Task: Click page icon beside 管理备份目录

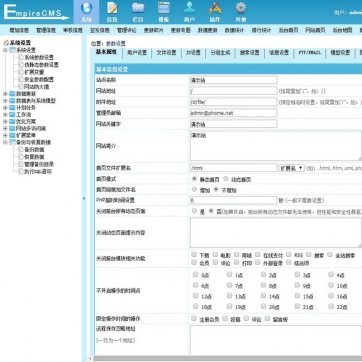Action: point(21,164)
